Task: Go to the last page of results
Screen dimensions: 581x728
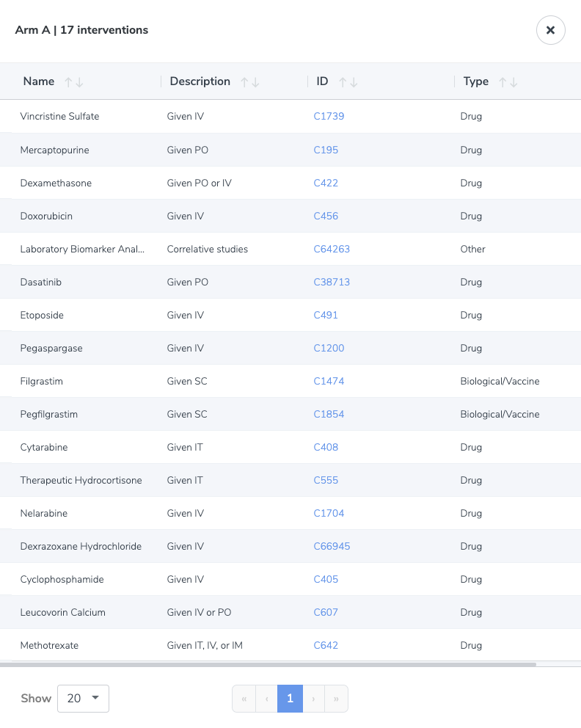Action: pos(337,699)
